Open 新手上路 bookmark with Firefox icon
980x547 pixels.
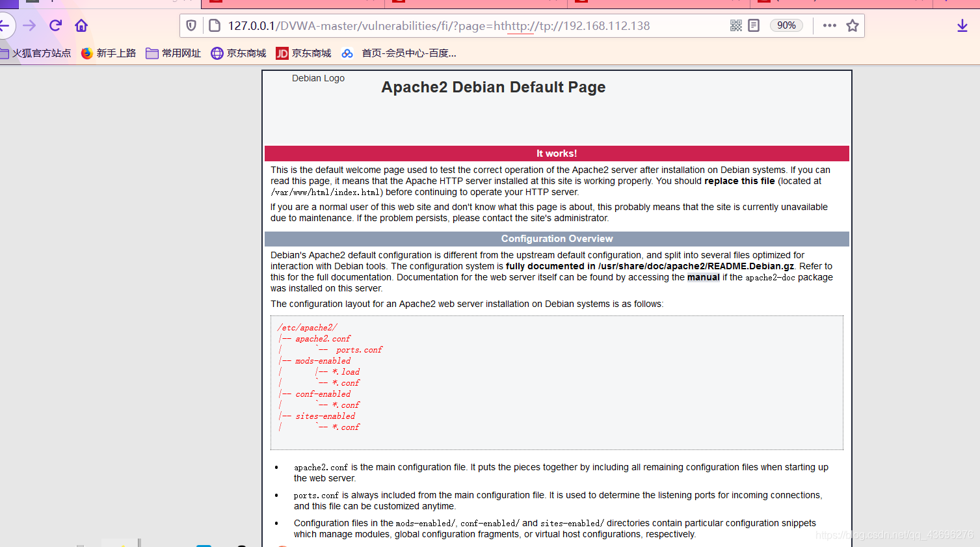109,53
